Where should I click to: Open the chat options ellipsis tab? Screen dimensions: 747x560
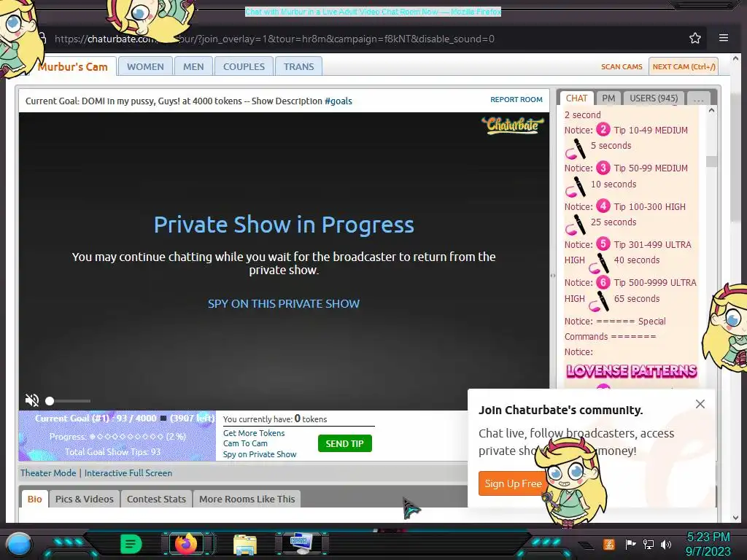click(698, 98)
